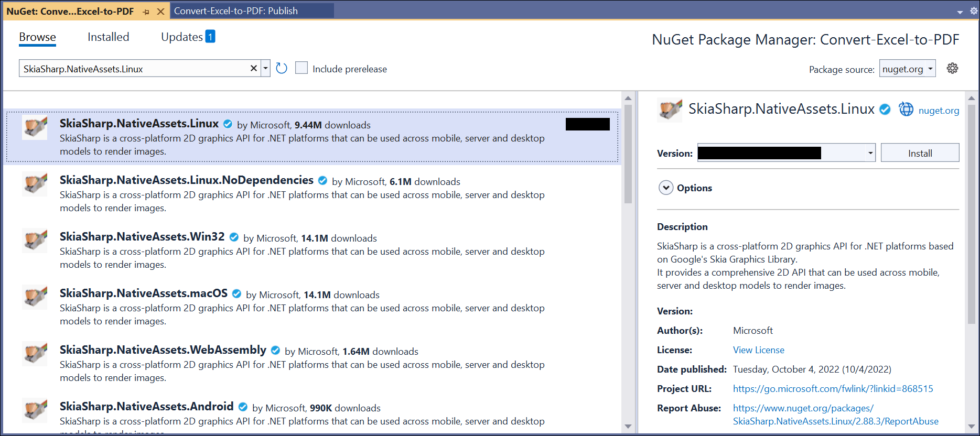Click the Install button
Viewport: 980px width, 436px height.
click(920, 153)
